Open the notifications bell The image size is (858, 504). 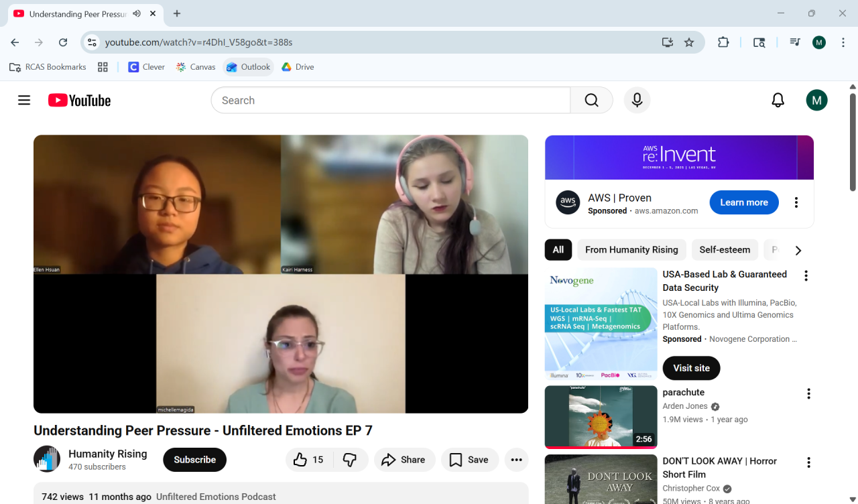pos(778,101)
